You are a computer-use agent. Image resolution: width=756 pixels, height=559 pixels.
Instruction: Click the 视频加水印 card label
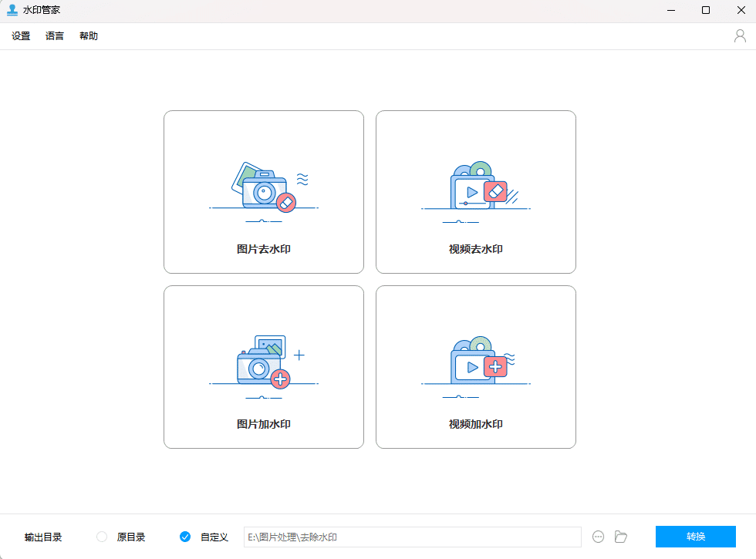point(475,423)
